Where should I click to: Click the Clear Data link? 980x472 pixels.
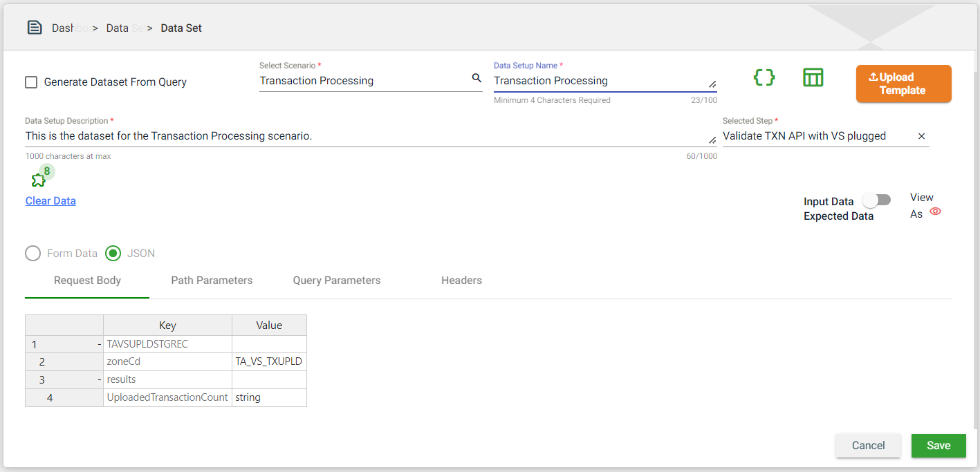point(50,201)
